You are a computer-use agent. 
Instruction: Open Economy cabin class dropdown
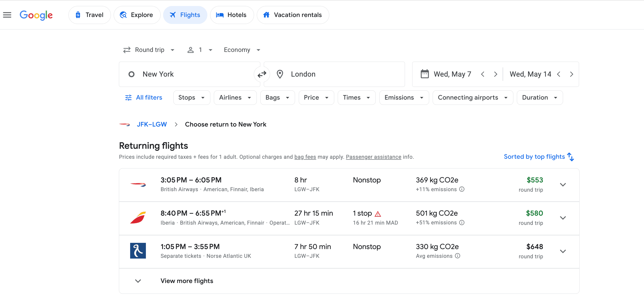pyautogui.click(x=242, y=50)
